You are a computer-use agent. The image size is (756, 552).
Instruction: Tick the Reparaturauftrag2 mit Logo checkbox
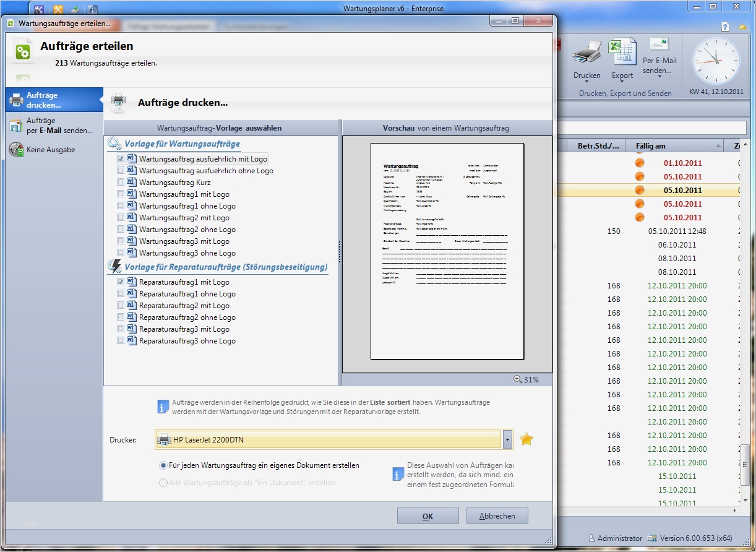coord(121,305)
